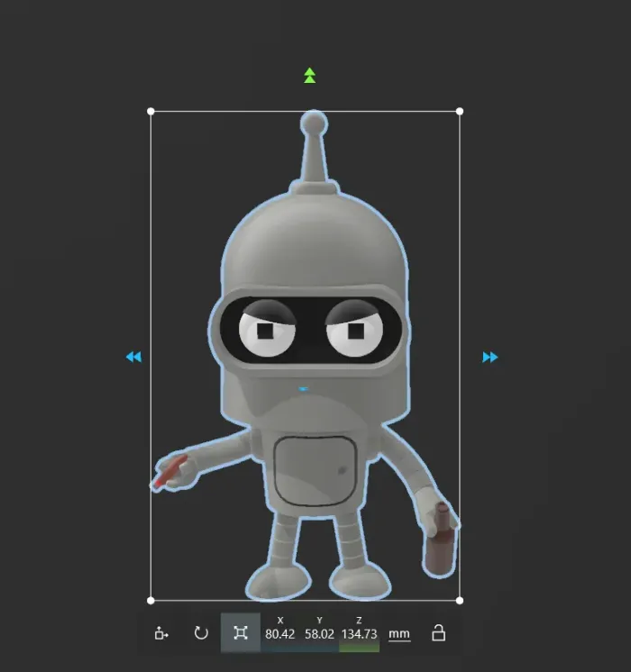This screenshot has height=672, width=631.
Task: Click the right blue double-arrow handle
Action: [x=489, y=358]
